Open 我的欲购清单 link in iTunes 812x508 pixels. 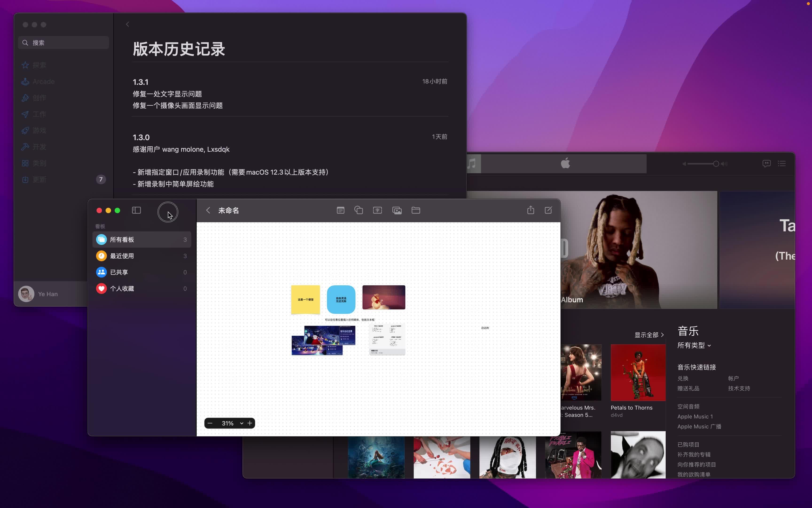click(x=694, y=474)
